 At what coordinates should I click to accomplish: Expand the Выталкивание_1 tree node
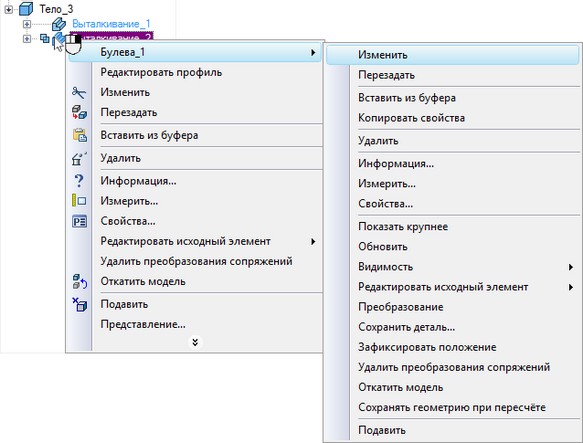[26, 24]
